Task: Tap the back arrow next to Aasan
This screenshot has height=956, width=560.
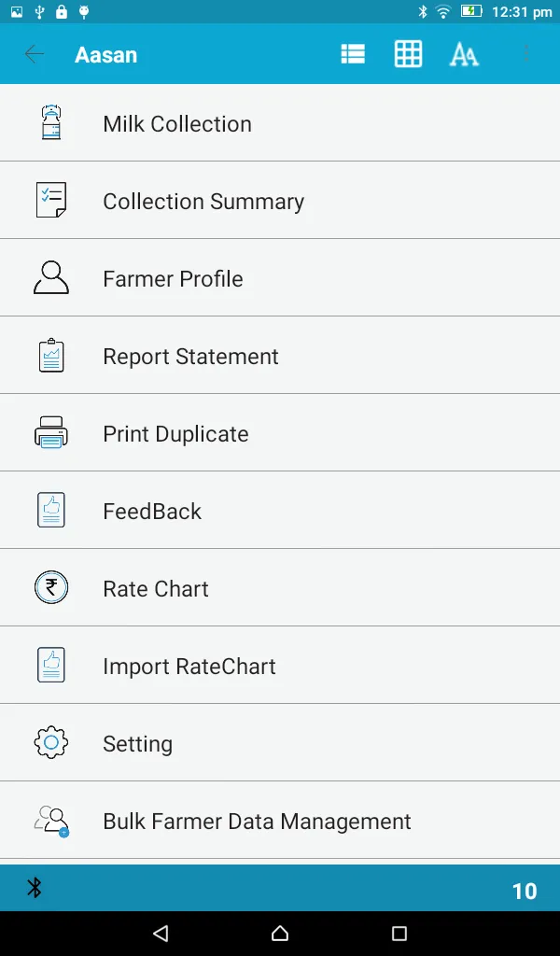Action: [34, 53]
